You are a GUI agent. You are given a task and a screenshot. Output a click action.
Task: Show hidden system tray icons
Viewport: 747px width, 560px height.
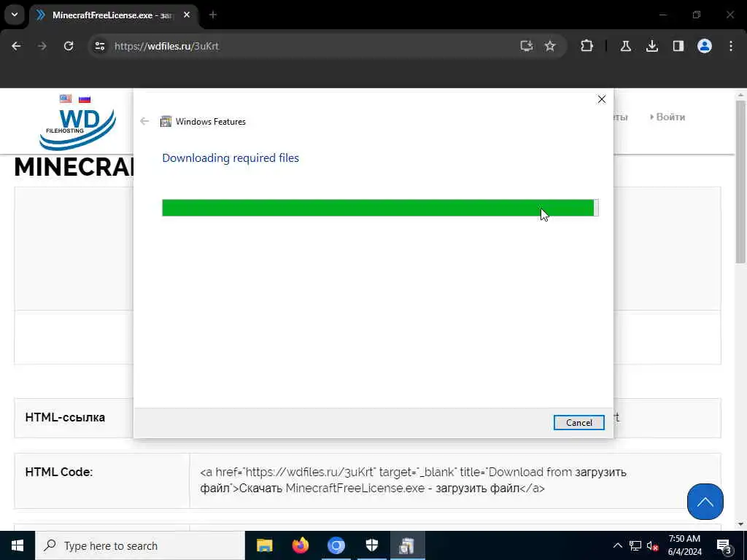pyautogui.click(x=617, y=545)
